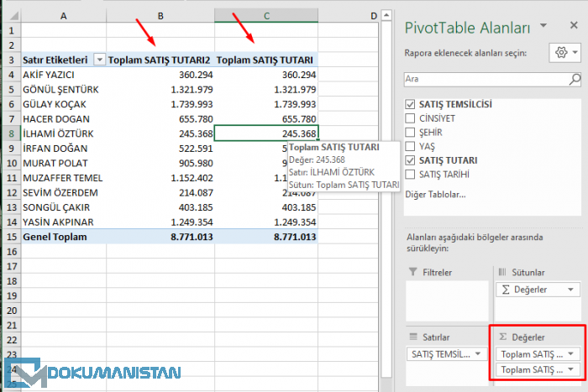Select column A header
This screenshot has width=588, height=392.
coord(63,16)
